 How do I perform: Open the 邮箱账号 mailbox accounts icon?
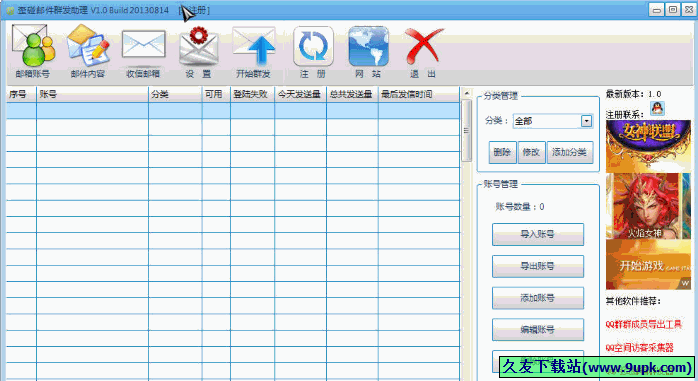pyautogui.click(x=32, y=51)
